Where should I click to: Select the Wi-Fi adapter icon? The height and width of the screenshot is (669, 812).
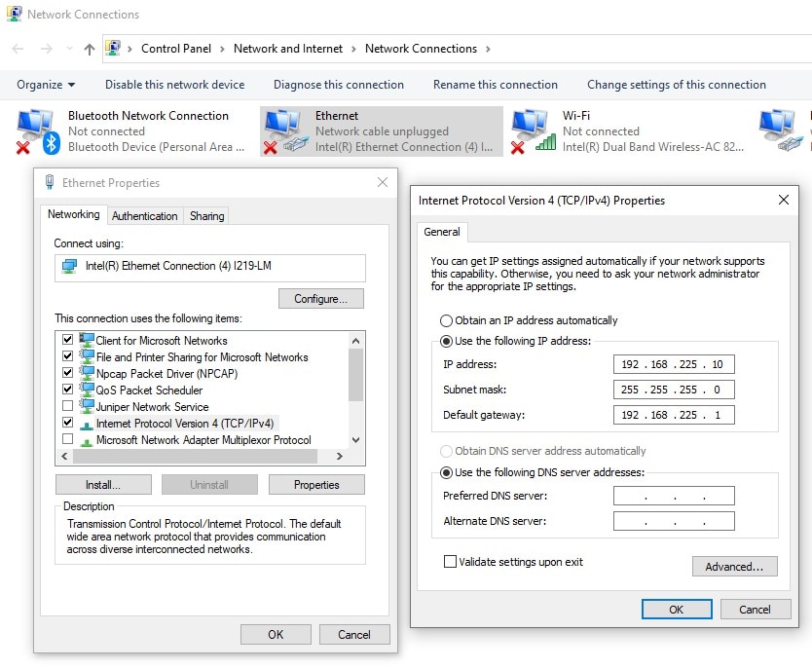[x=532, y=131]
